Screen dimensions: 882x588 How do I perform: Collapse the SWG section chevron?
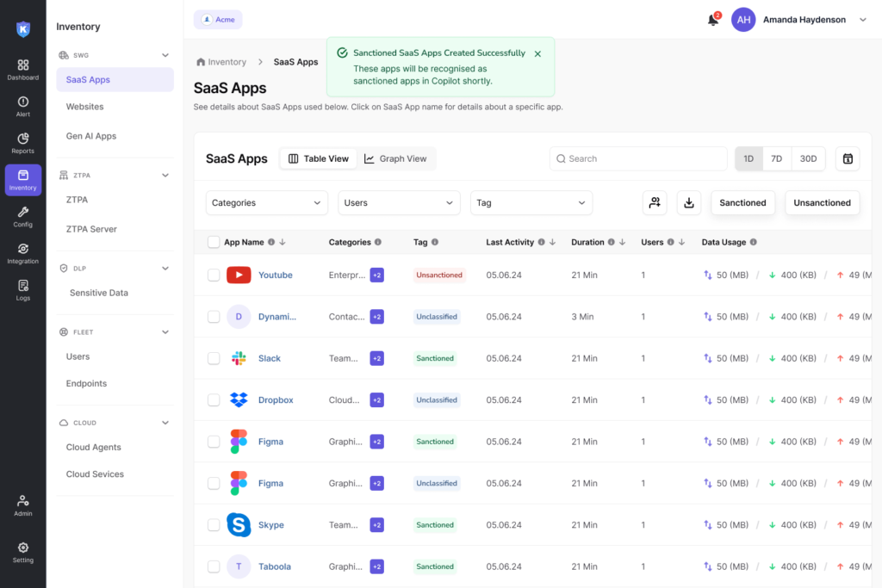(165, 55)
